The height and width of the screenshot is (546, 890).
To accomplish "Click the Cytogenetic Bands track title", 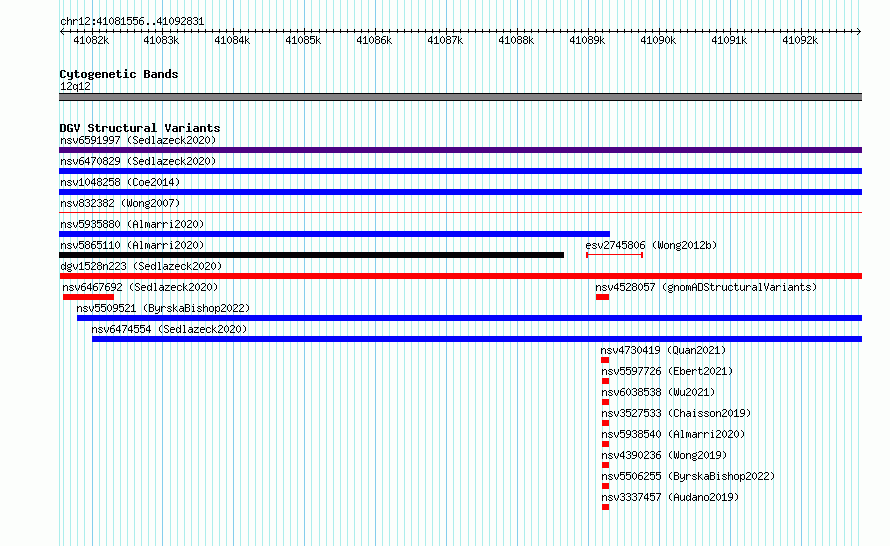I will (119, 74).
